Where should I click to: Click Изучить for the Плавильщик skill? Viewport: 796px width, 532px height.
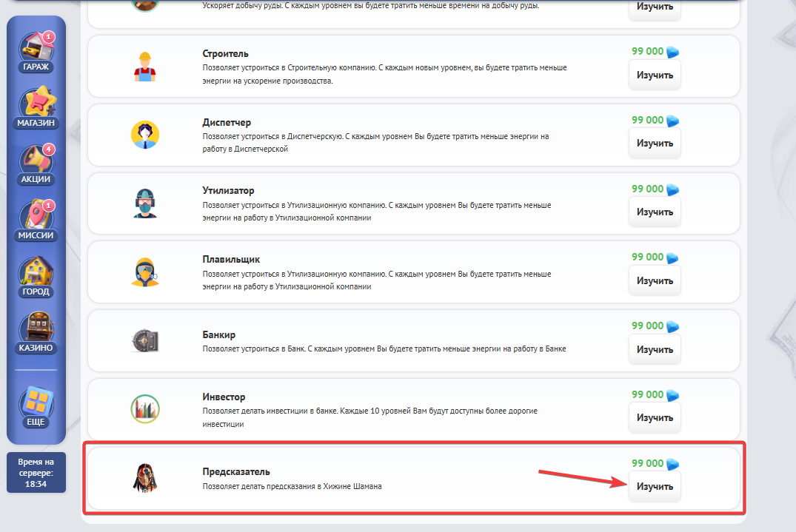pos(655,281)
